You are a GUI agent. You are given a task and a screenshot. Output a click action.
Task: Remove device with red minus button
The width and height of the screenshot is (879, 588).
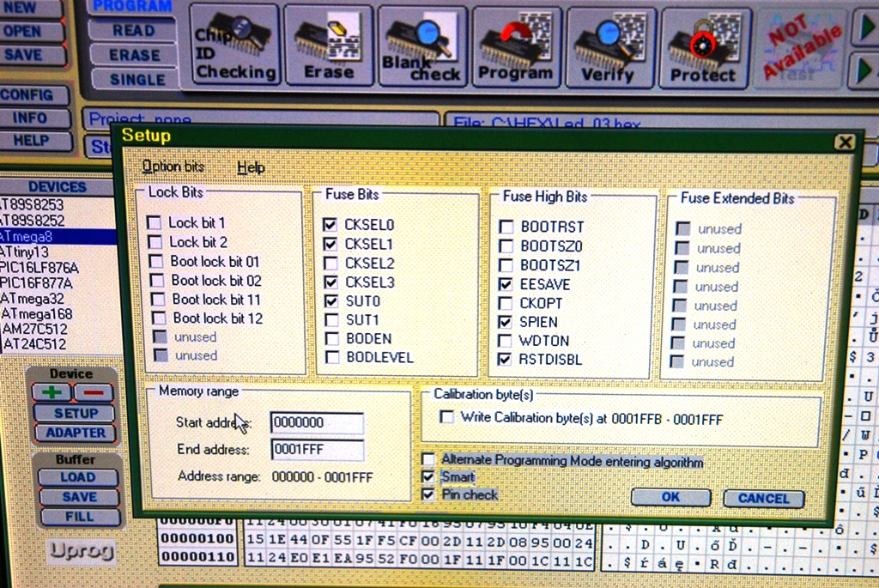[94, 392]
